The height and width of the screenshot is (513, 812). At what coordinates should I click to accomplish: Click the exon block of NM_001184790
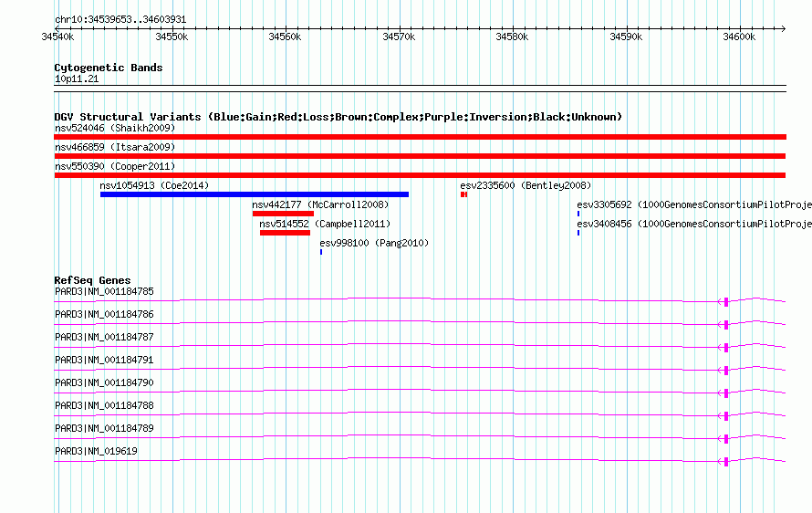click(726, 393)
